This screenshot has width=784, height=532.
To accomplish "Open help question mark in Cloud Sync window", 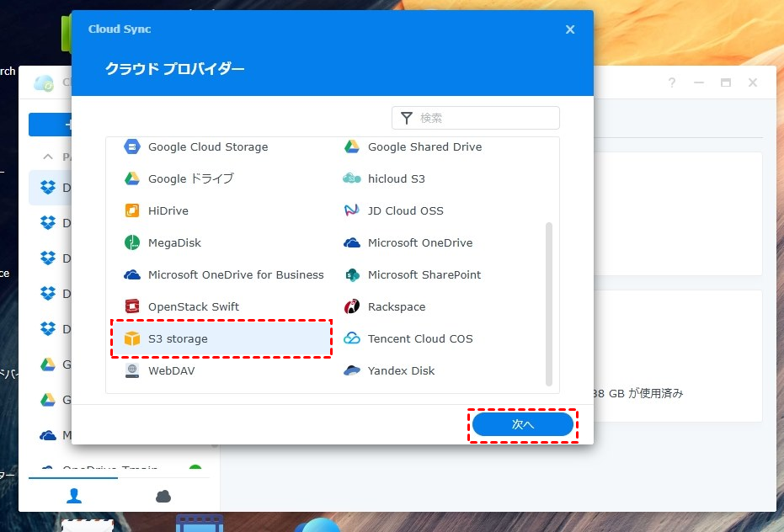I will (672, 82).
